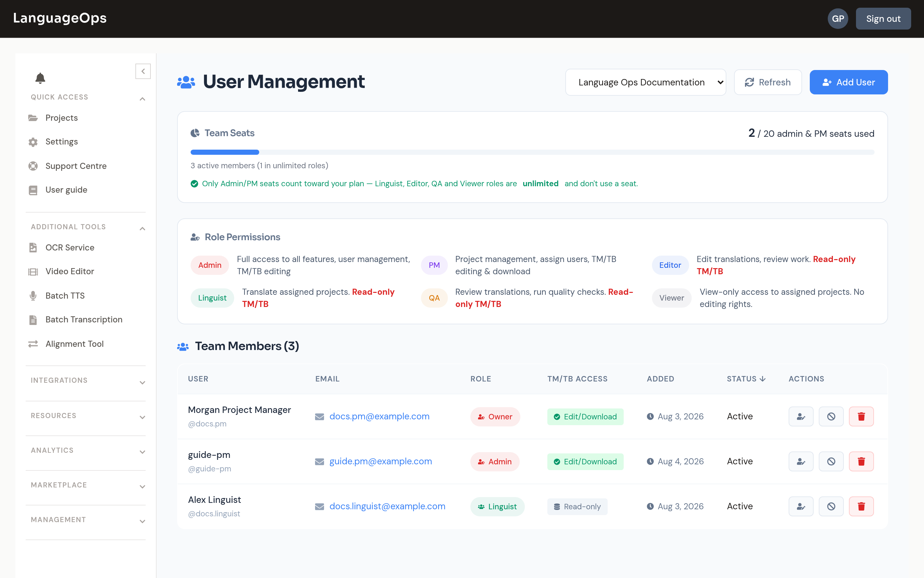Click the team seats usage progress bar
The height and width of the screenshot is (578, 924).
pyautogui.click(x=532, y=152)
